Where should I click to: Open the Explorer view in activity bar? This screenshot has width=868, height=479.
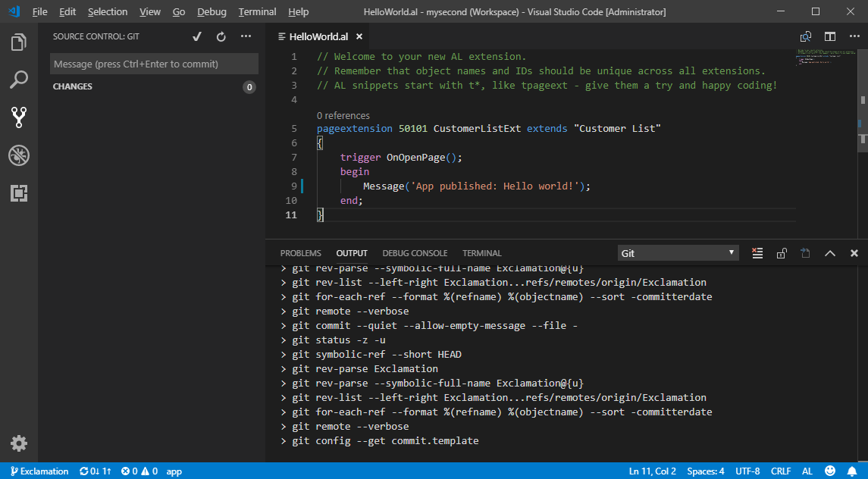(x=19, y=42)
